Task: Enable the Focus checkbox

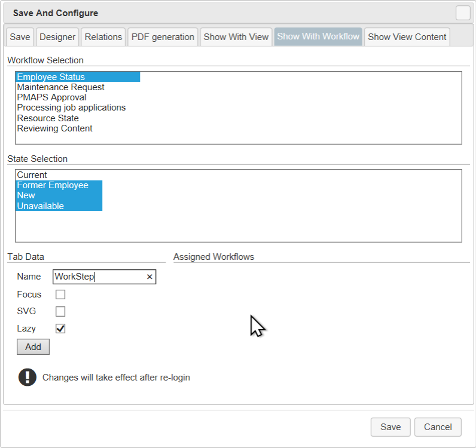Action: [60, 294]
